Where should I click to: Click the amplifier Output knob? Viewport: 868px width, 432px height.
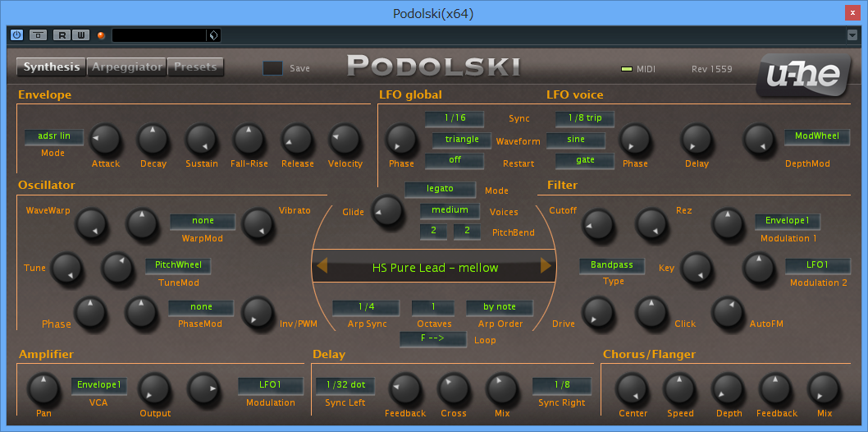(x=154, y=388)
